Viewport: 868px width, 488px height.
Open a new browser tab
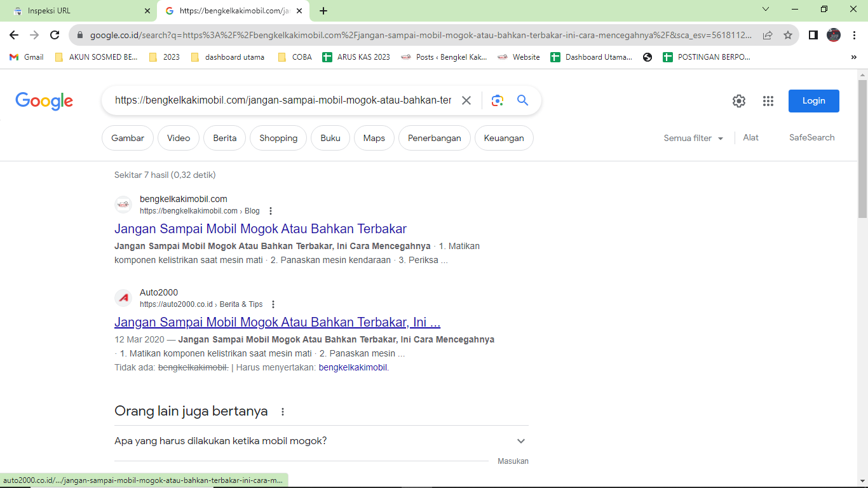click(x=323, y=11)
